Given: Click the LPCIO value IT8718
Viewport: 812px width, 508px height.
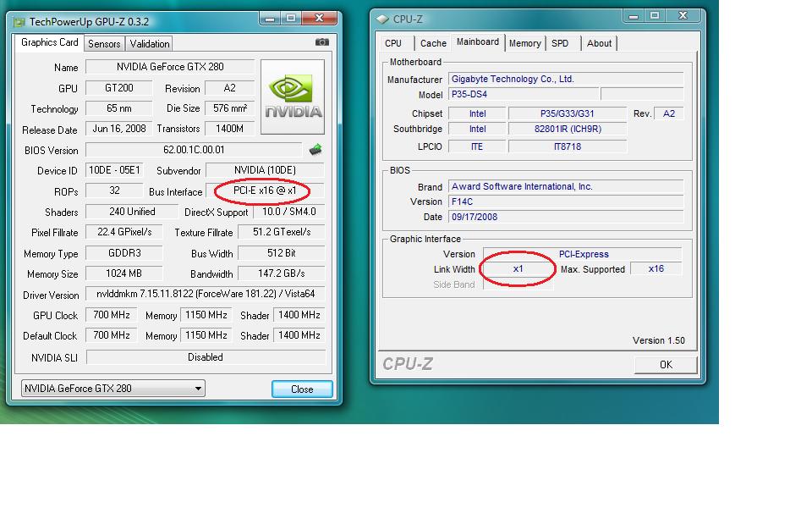Looking at the screenshot, I should click(x=567, y=146).
